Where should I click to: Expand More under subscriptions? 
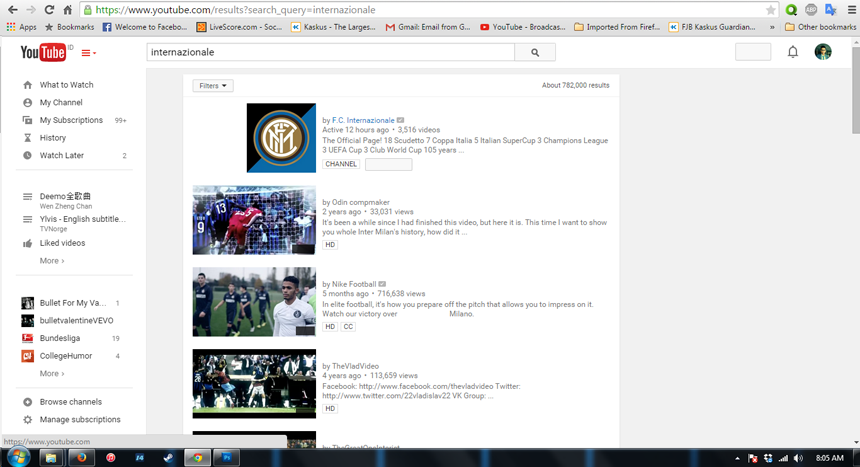click(52, 373)
